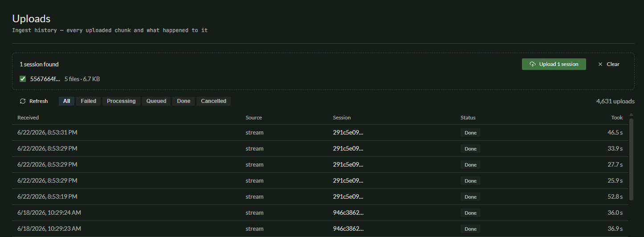Viewport: 644px width, 237px height.
Task: Click the scrollbar up arrow
Action: [x=631, y=115]
